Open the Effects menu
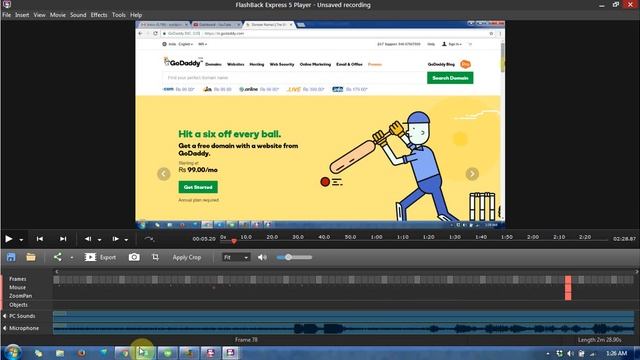This screenshot has height=360, width=640. point(99,15)
